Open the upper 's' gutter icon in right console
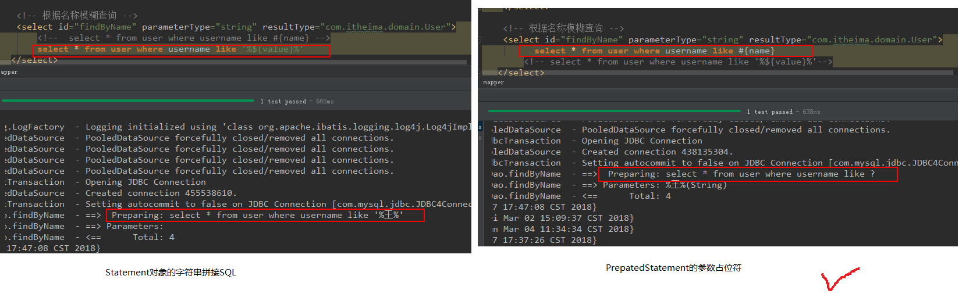The height and width of the screenshot is (301, 980). 480,127
